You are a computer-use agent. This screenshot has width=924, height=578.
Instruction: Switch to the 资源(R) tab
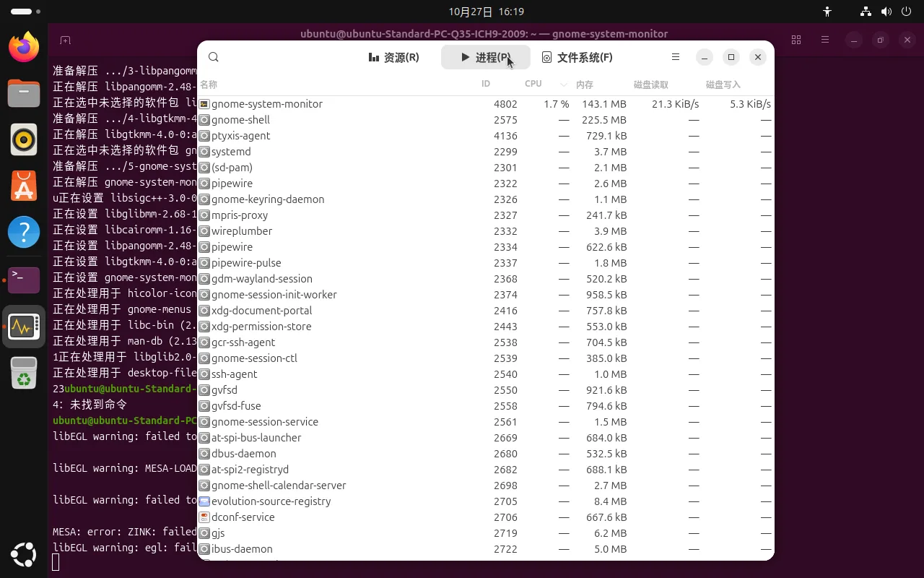tap(393, 57)
